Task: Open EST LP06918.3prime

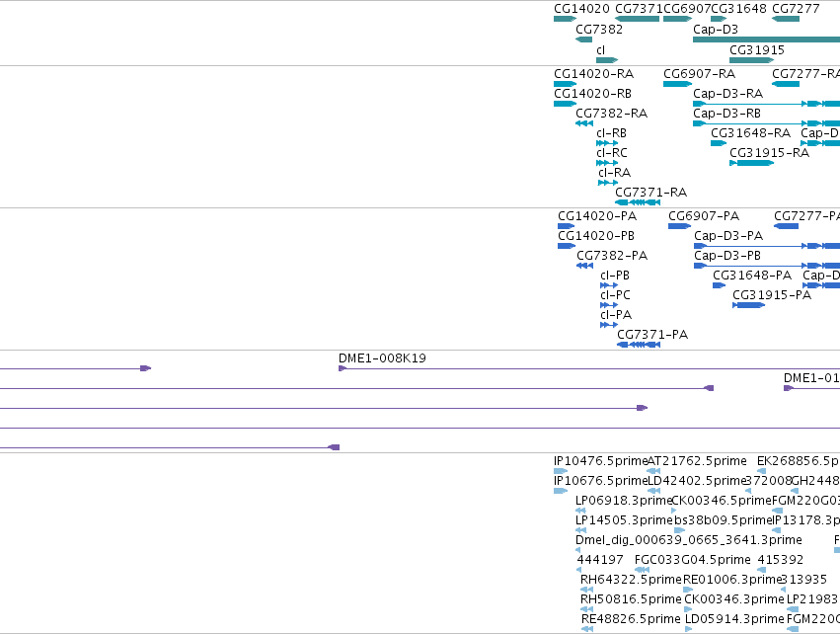Action: click(x=580, y=512)
